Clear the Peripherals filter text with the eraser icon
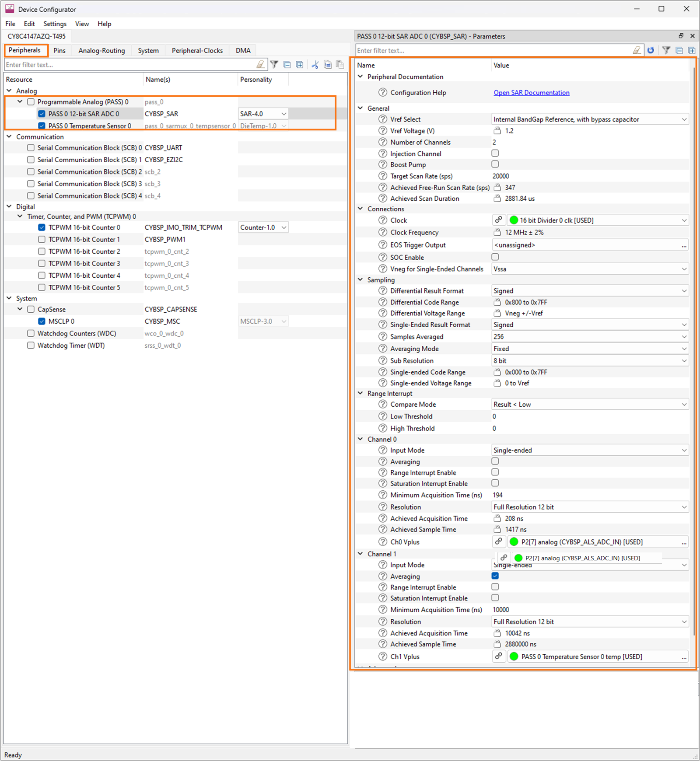This screenshot has width=700, height=761. pos(261,64)
